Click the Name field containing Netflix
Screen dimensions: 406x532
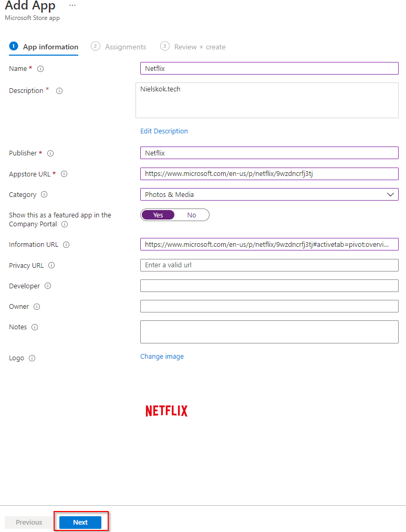point(269,68)
